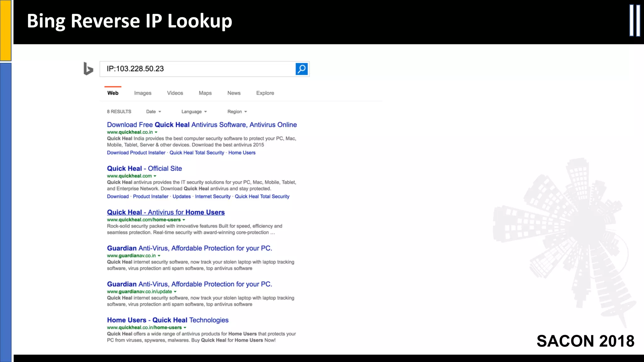Expand the Language filter dropdown
Screen dimensions: 644x362
(x=194, y=112)
